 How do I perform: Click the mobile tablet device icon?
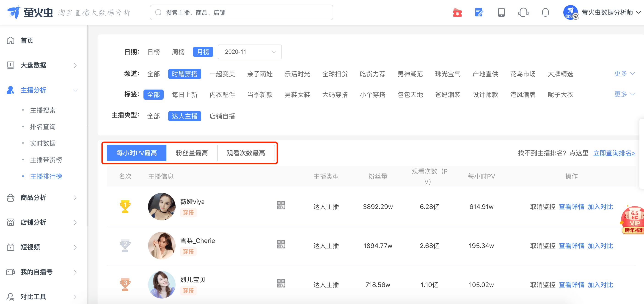coord(501,13)
